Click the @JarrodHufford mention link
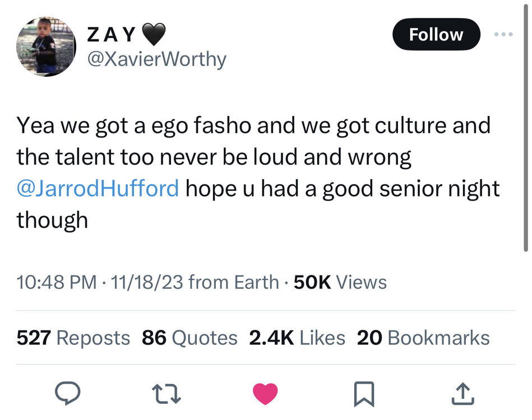 point(98,188)
